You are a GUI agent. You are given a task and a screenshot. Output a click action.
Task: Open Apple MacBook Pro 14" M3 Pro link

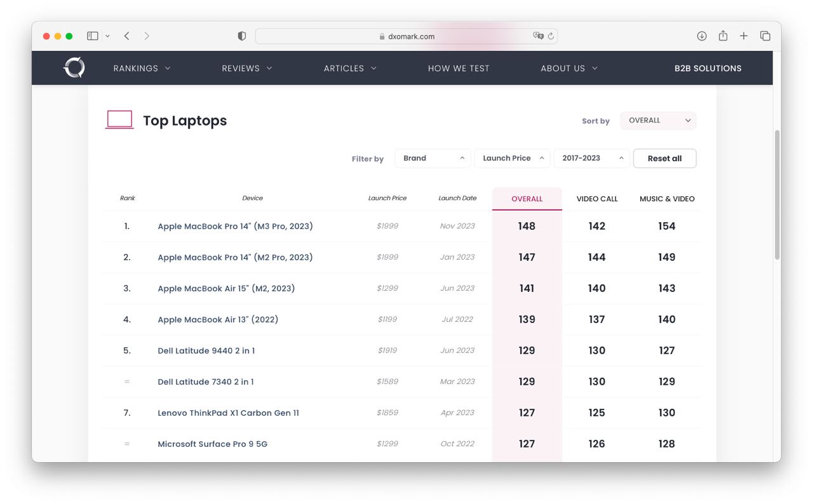(235, 226)
